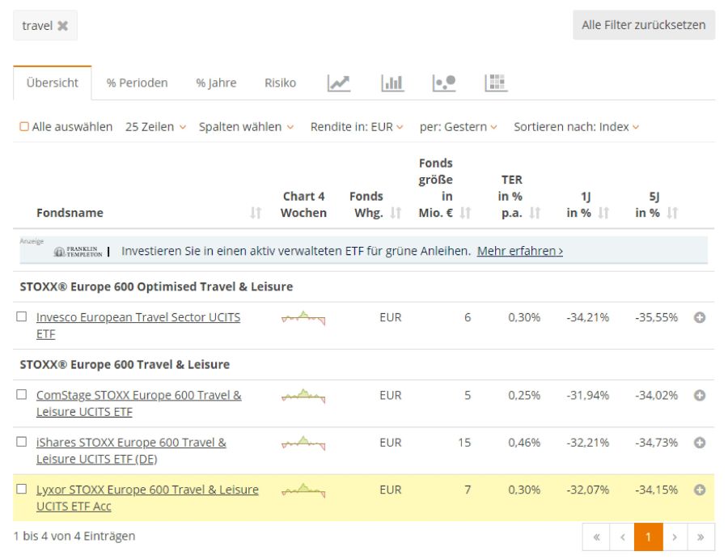This screenshot has height=560, width=728.
Task: Go to next page of results
Action: (675, 537)
